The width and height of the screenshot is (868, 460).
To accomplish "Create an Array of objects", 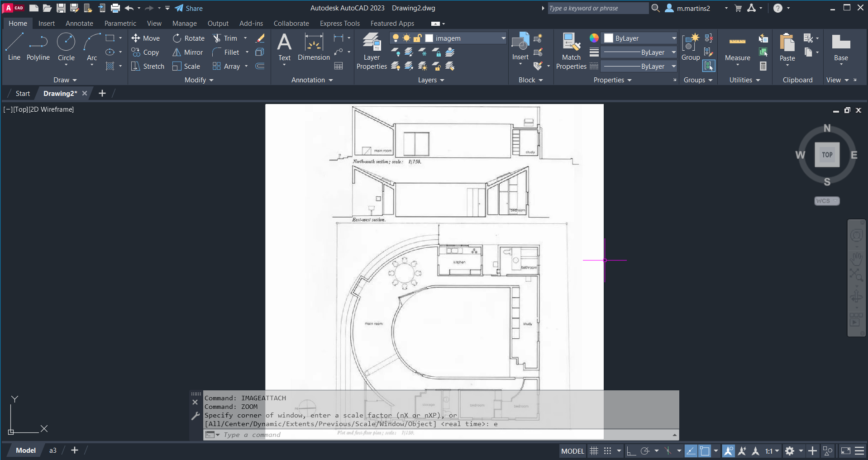I will coord(226,66).
